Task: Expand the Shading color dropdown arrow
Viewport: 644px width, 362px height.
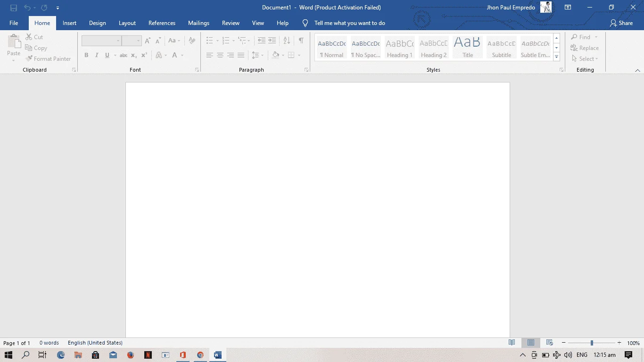Action: tap(283, 55)
